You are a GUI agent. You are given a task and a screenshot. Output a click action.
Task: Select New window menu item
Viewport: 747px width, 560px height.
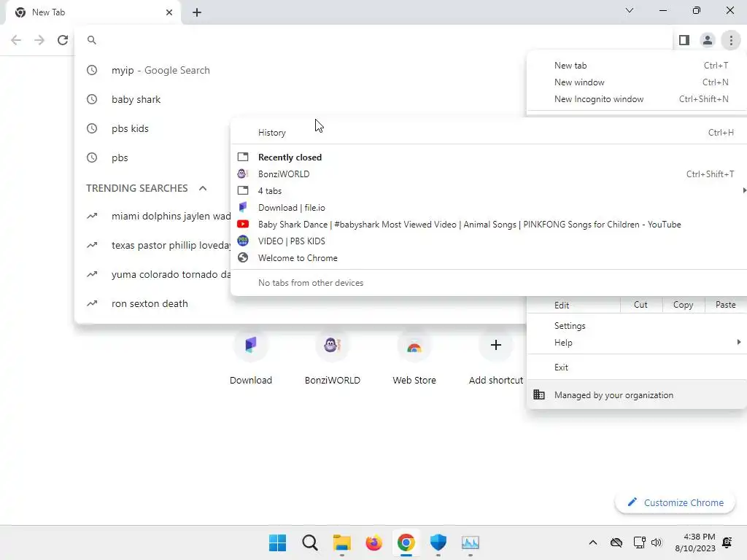[x=636, y=82]
